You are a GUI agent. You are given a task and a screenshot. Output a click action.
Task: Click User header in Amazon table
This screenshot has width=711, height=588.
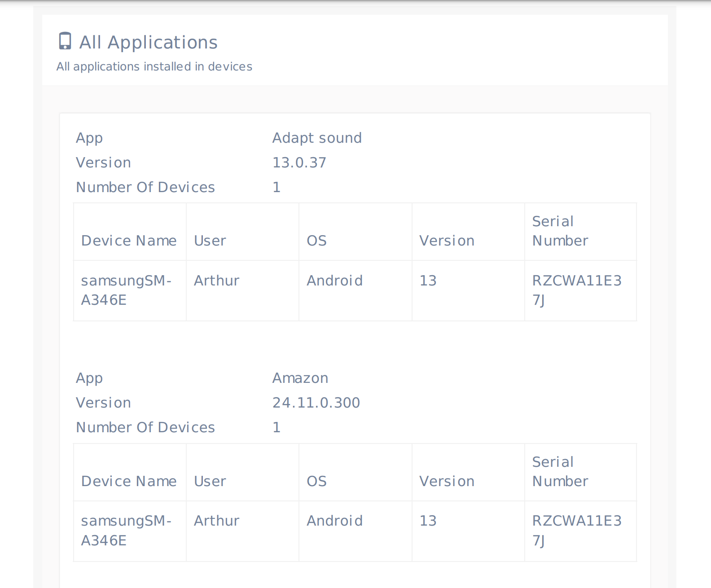tap(210, 481)
